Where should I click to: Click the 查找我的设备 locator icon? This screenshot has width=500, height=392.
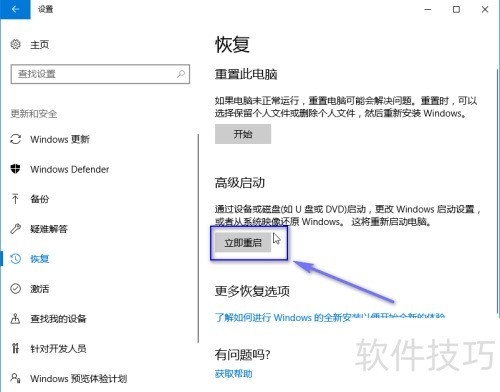tap(16, 319)
